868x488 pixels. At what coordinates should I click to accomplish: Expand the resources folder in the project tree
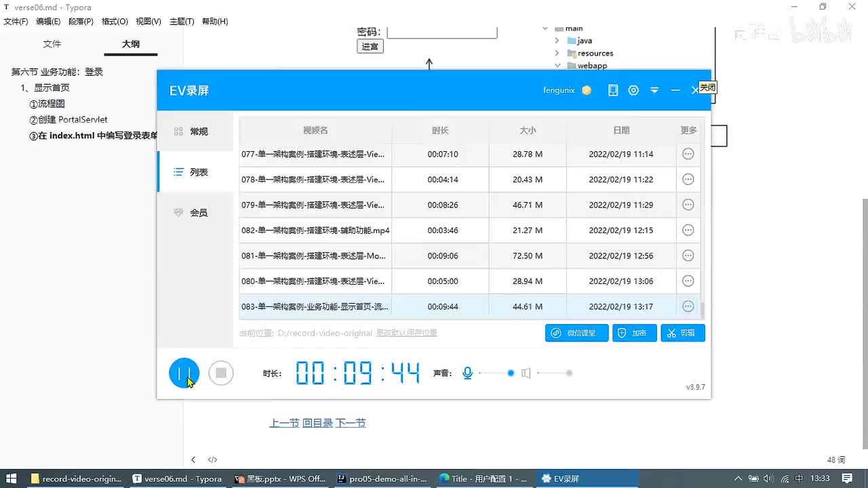tap(557, 53)
